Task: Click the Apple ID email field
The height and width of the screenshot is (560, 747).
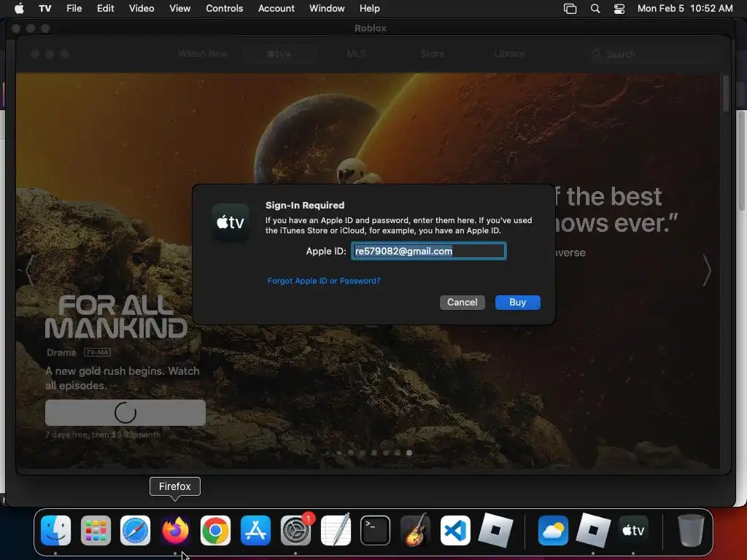Action: pyautogui.click(x=429, y=251)
